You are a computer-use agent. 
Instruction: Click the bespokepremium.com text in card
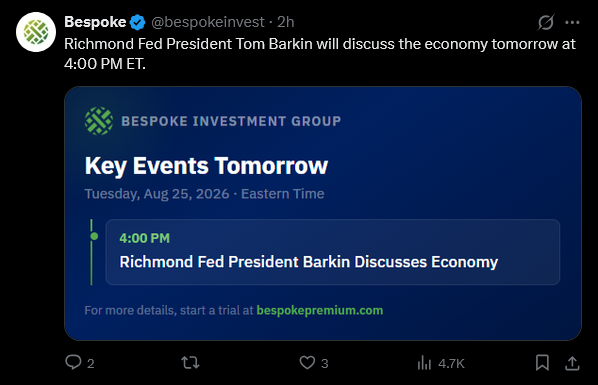point(320,310)
